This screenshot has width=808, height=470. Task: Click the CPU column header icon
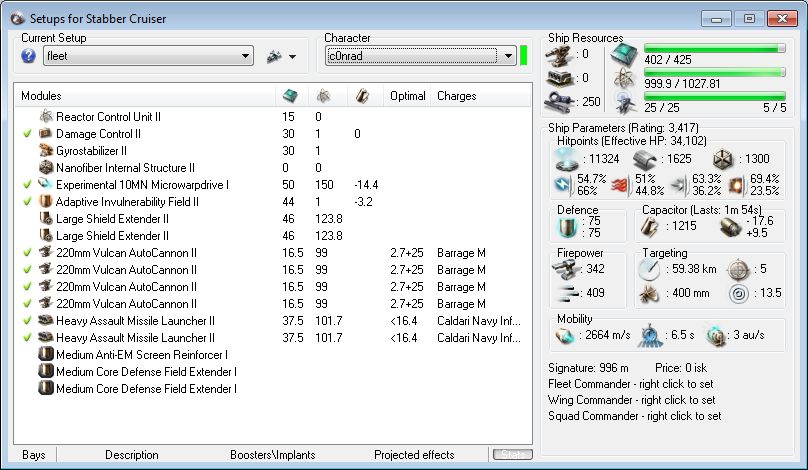tap(290, 95)
